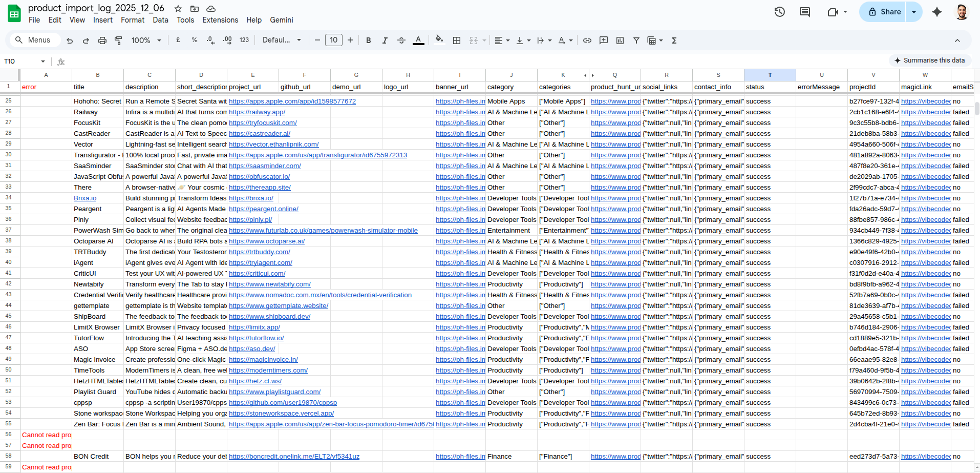The width and height of the screenshot is (980, 473).
Task: Start a video call
Action: click(833, 12)
